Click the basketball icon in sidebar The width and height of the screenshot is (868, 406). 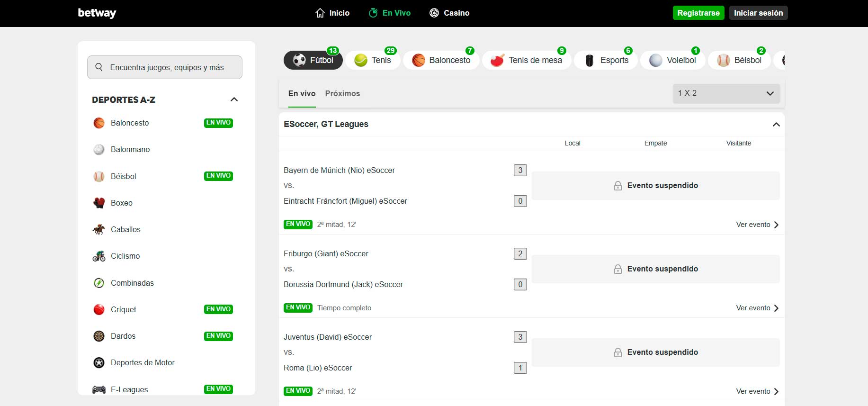coord(99,123)
